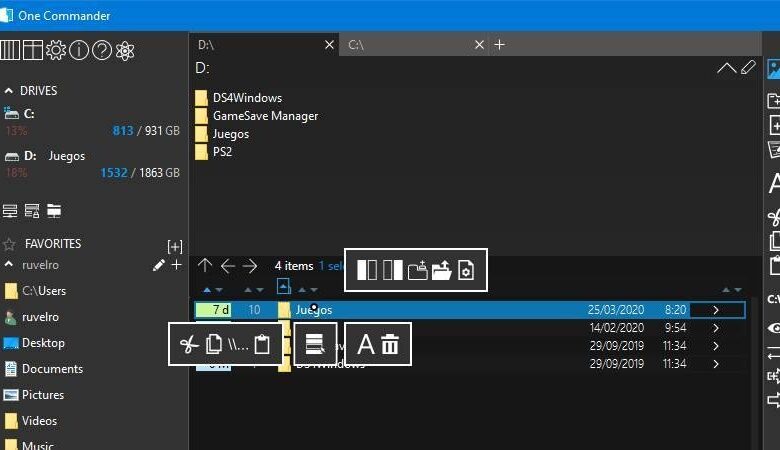Select the C: drive
Viewport: 780px width, 450px height.
pos(93,122)
